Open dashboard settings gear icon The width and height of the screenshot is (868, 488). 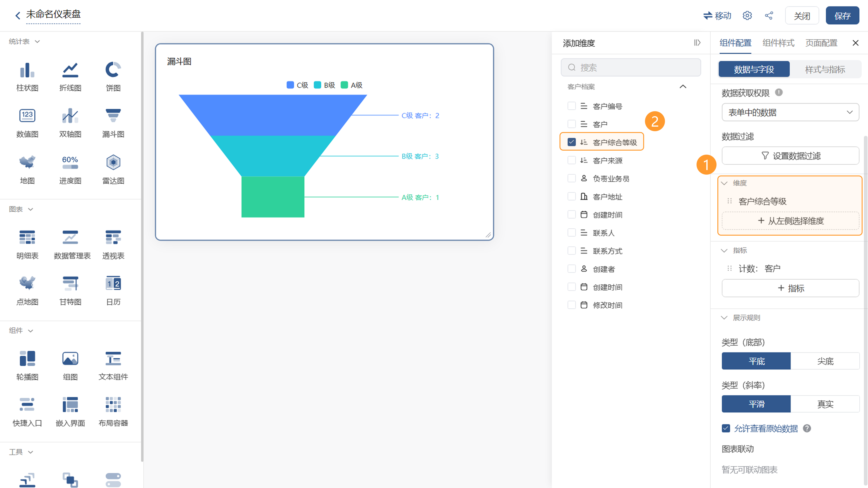click(x=747, y=16)
